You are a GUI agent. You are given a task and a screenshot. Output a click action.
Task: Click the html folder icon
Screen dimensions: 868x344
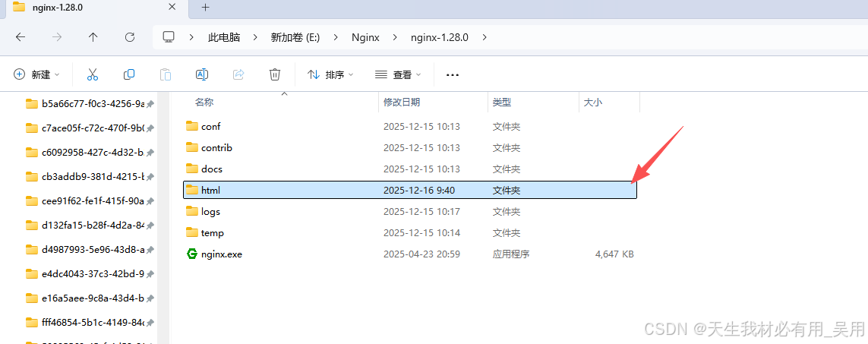[192, 189]
